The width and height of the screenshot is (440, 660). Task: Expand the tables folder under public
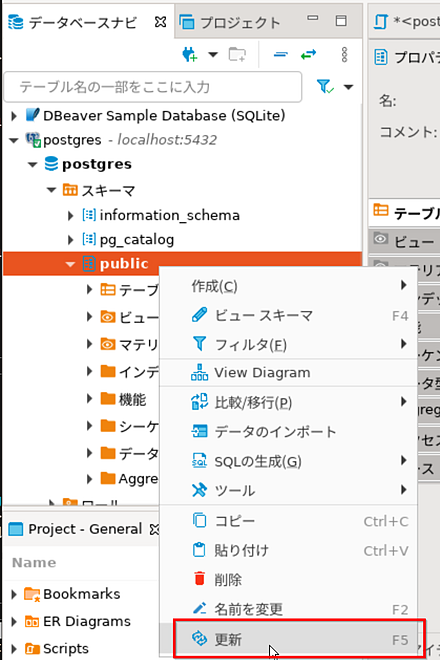(x=89, y=289)
